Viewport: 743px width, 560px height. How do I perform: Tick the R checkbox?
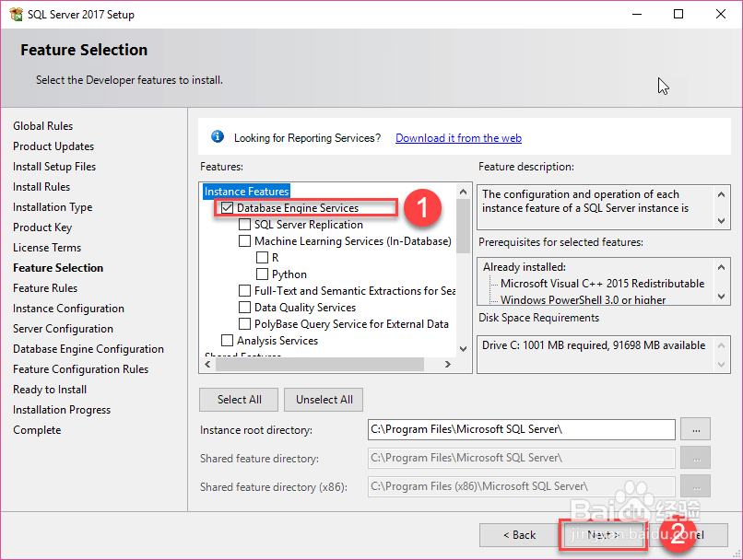click(262, 258)
